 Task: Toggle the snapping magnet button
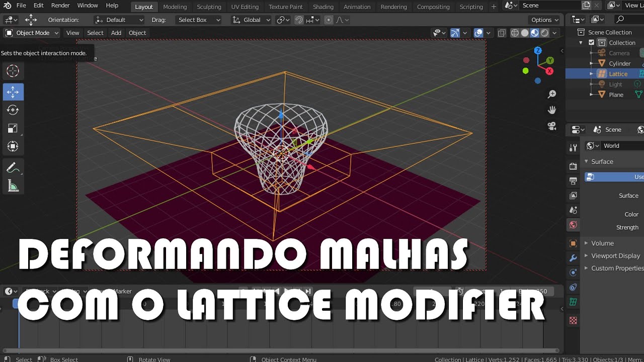(299, 20)
